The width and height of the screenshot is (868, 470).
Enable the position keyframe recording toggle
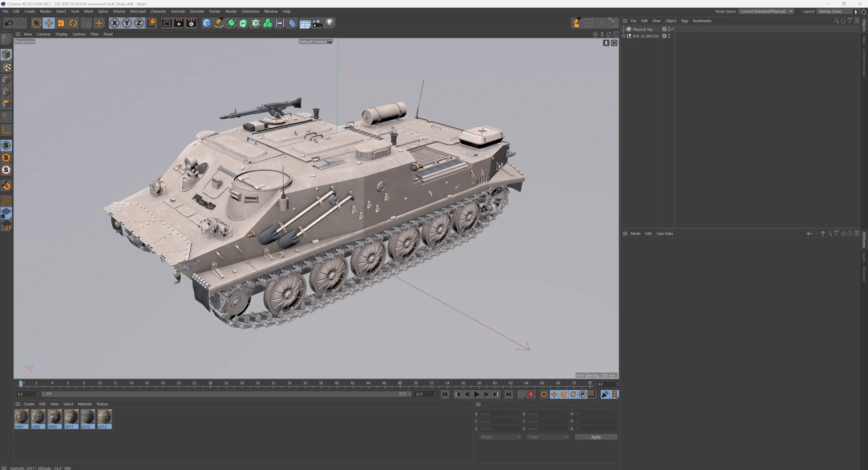[554, 394]
